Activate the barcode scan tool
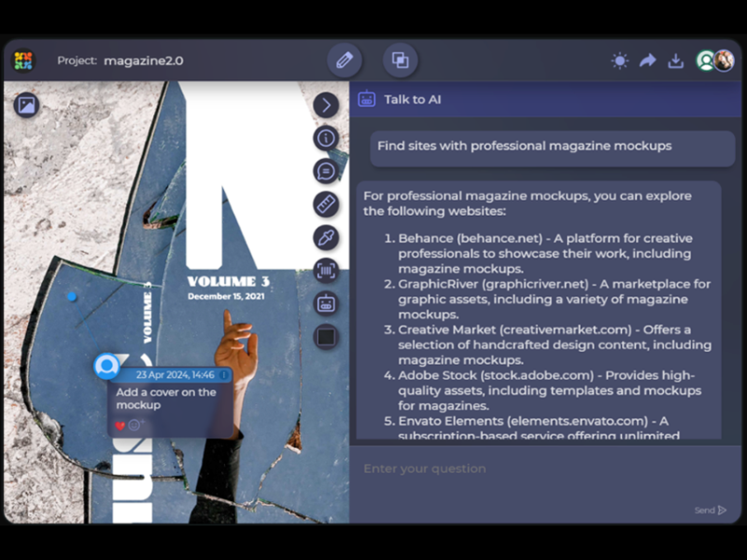The height and width of the screenshot is (560, 747). point(326,271)
